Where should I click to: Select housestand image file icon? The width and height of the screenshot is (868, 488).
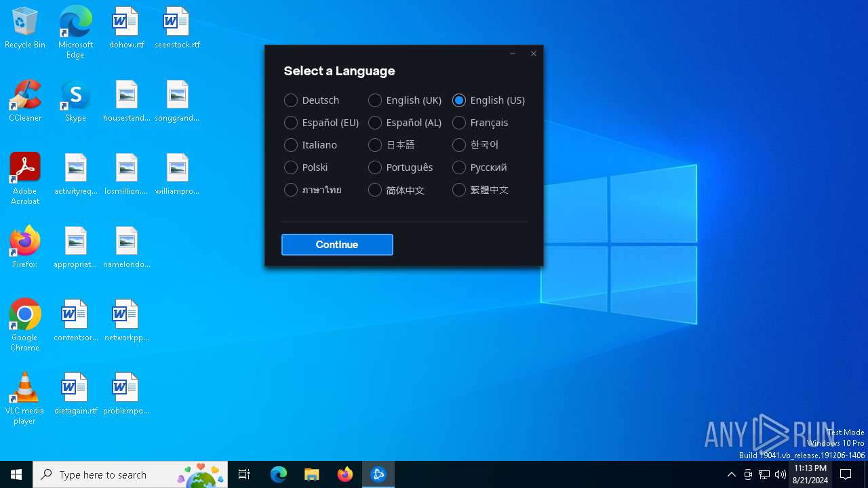click(x=126, y=102)
